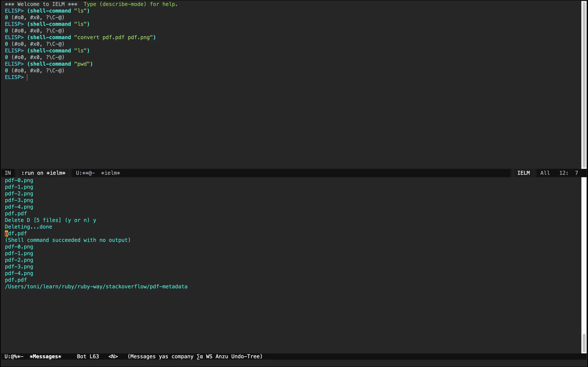Screen dimensions: 588x367
Task: Click the WS whitespace mode lighter
Action: tap(209, 356)
